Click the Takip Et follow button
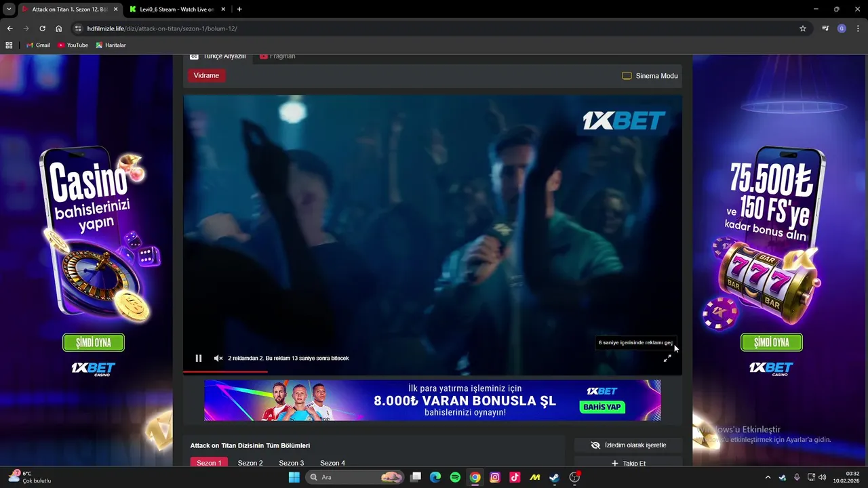This screenshot has width=868, height=488. pos(628,463)
